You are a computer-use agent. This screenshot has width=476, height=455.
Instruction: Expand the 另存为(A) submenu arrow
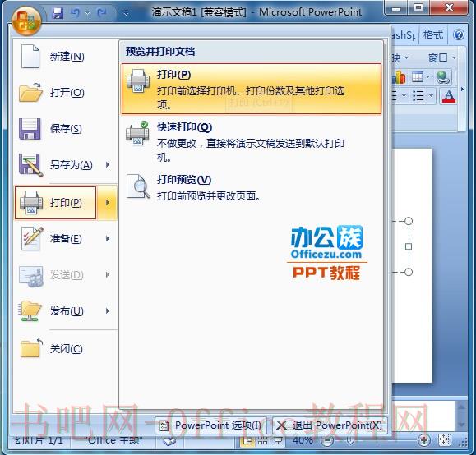point(108,165)
